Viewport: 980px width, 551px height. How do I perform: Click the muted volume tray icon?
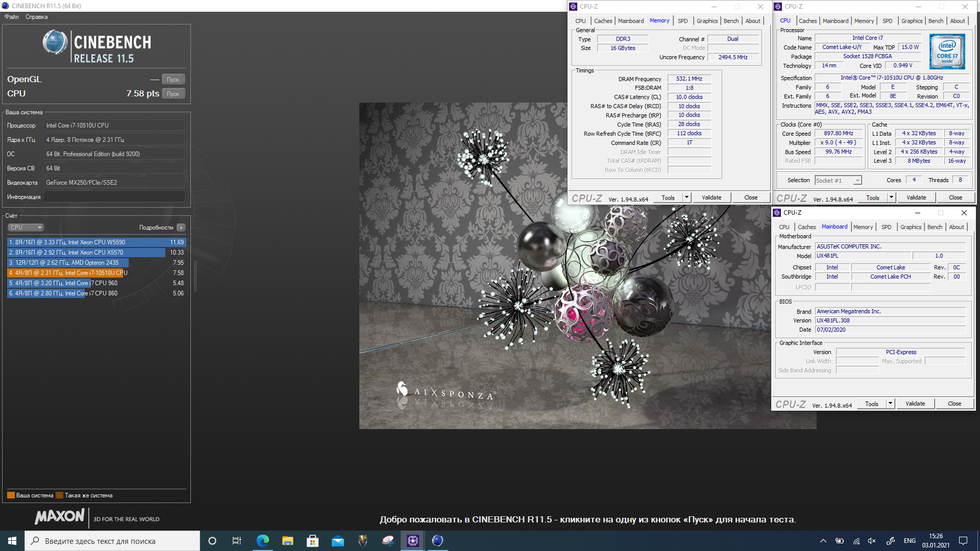872,541
